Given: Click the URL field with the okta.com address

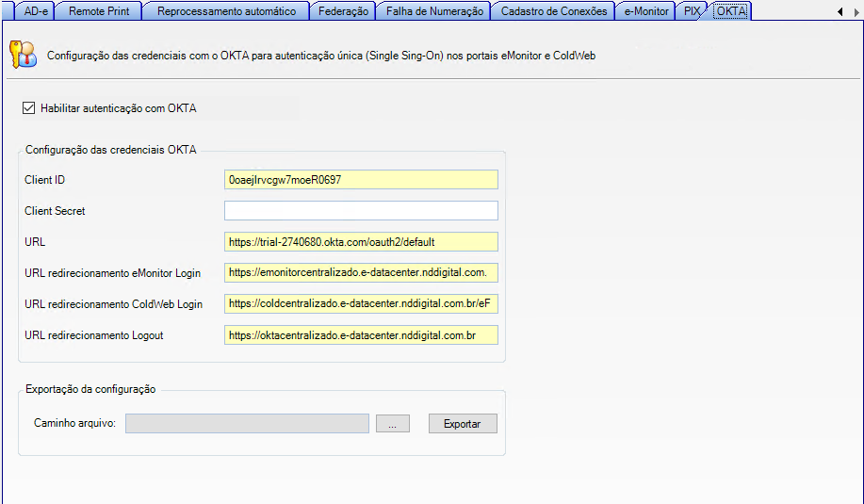Looking at the screenshot, I should pos(361,242).
